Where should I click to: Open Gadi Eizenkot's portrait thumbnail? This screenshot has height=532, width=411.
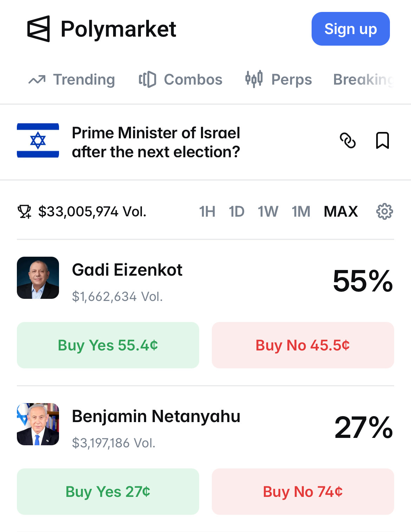click(x=38, y=278)
